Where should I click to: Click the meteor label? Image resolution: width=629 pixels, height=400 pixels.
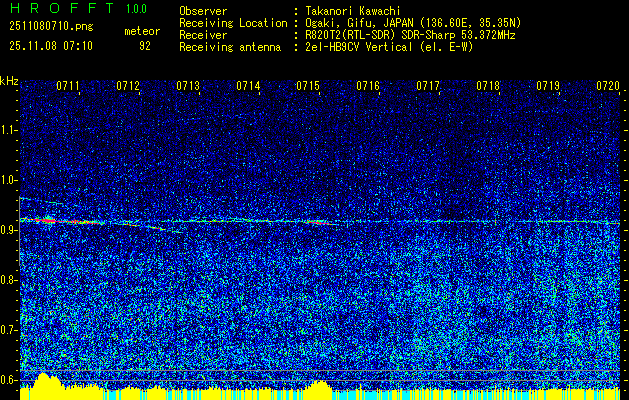142,31
